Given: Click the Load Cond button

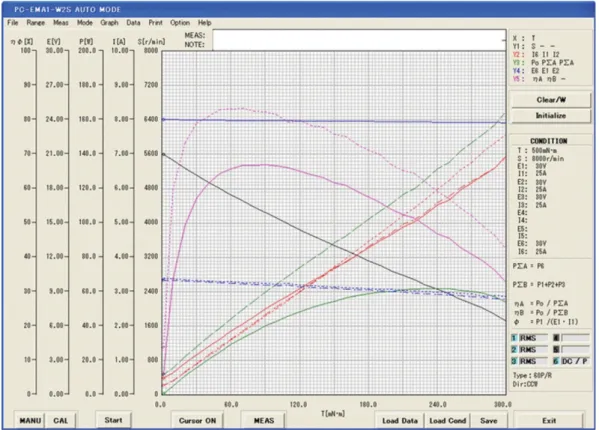Looking at the screenshot, I should click(x=447, y=420).
